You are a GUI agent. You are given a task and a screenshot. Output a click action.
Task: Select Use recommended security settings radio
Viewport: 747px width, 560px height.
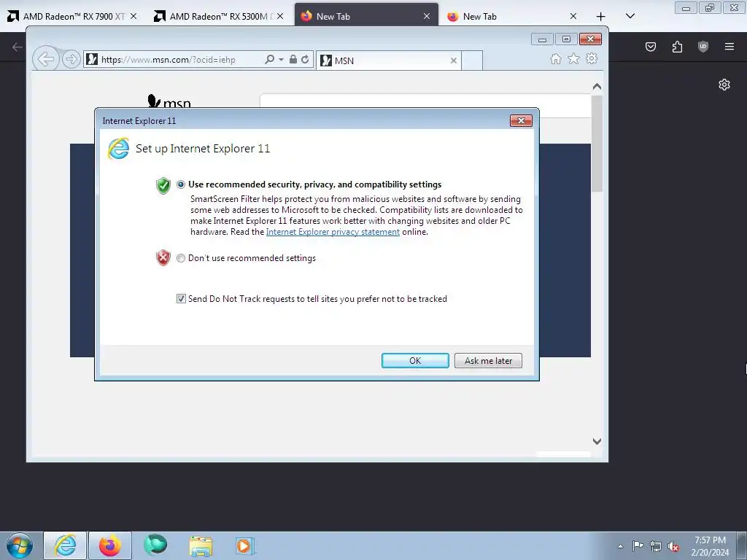tap(181, 184)
